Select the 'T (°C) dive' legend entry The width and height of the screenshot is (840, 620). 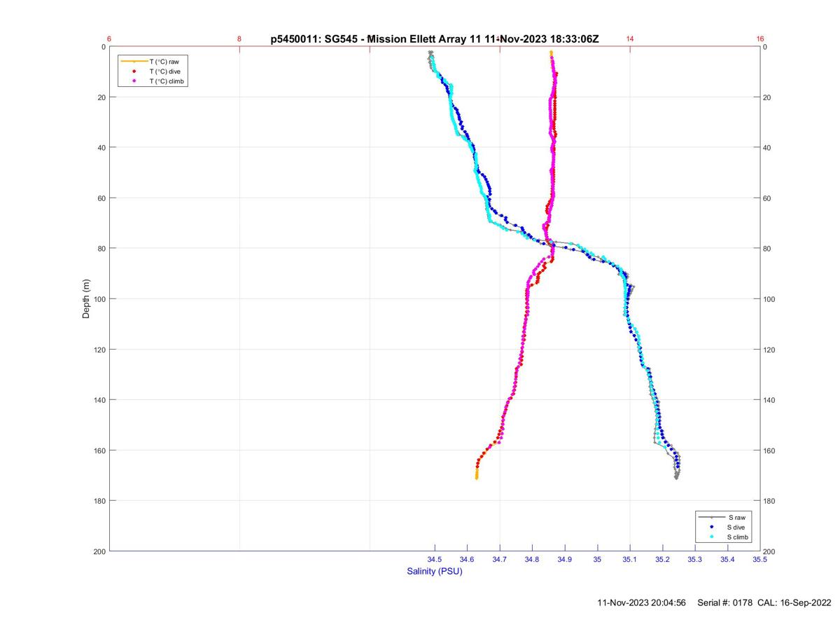(x=154, y=71)
